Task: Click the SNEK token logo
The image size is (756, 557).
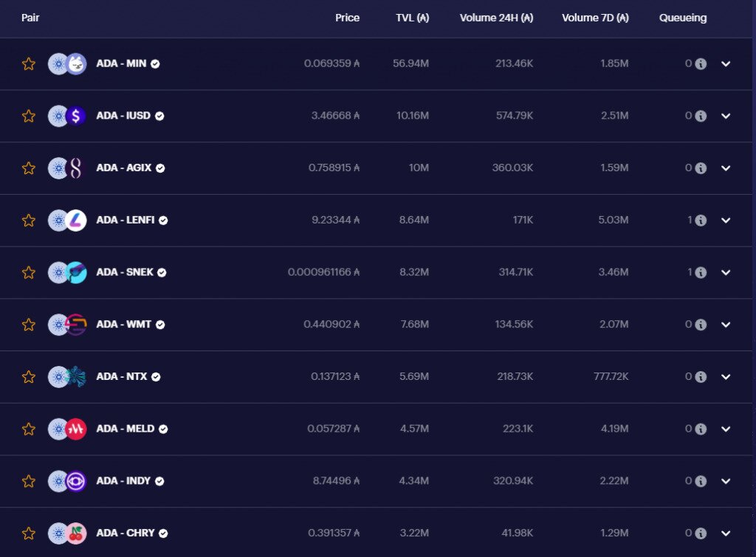Action: (x=75, y=272)
